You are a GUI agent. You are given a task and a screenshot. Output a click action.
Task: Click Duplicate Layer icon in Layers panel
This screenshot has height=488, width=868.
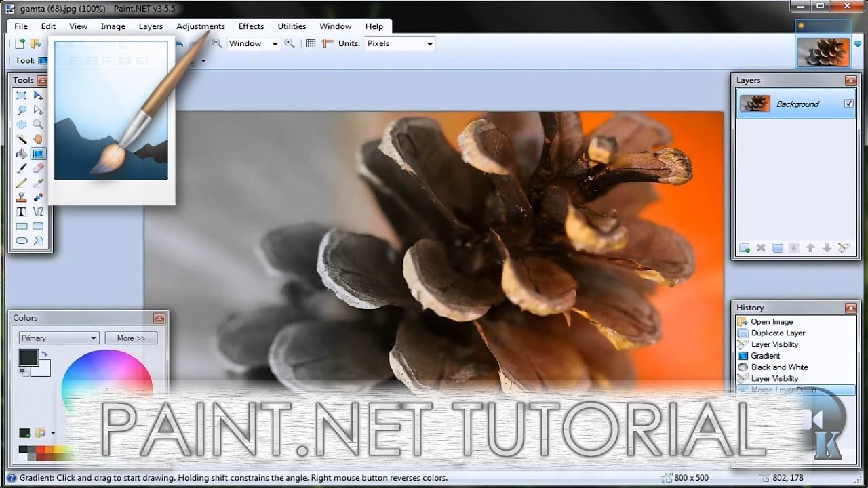click(x=777, y=248)
